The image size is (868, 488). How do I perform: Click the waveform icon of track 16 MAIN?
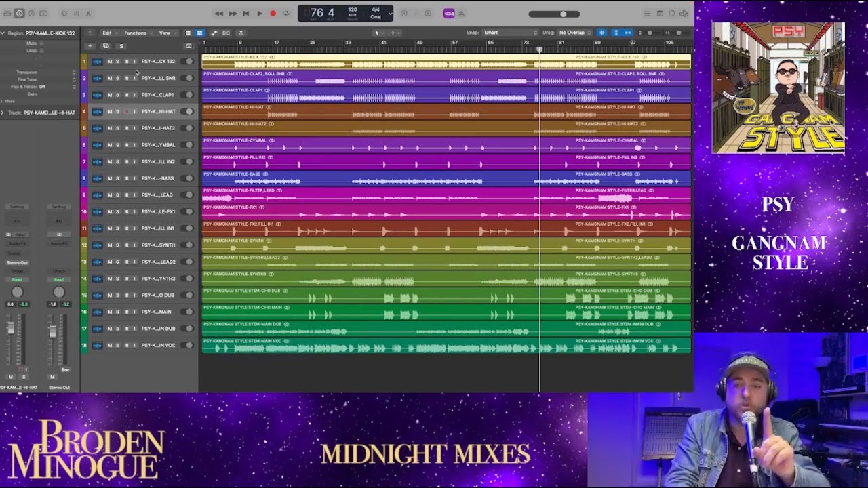coord(97,312)
